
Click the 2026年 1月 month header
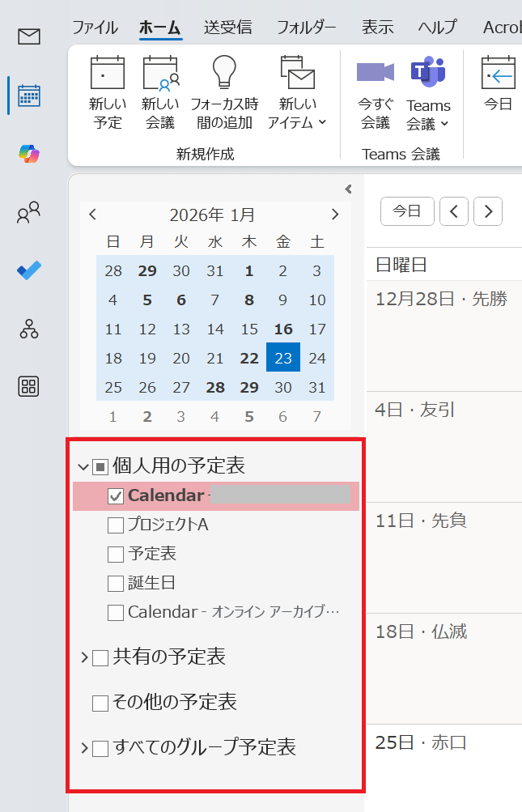point(212,215)
